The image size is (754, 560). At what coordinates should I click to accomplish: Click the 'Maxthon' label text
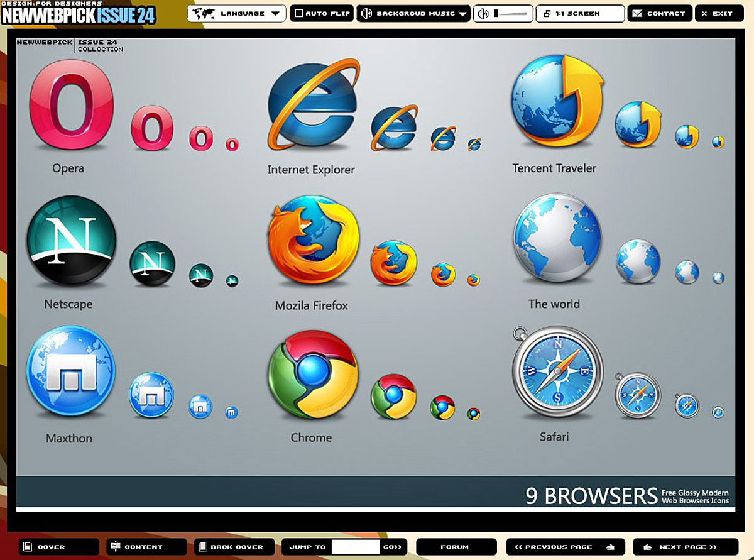point(69,438)
